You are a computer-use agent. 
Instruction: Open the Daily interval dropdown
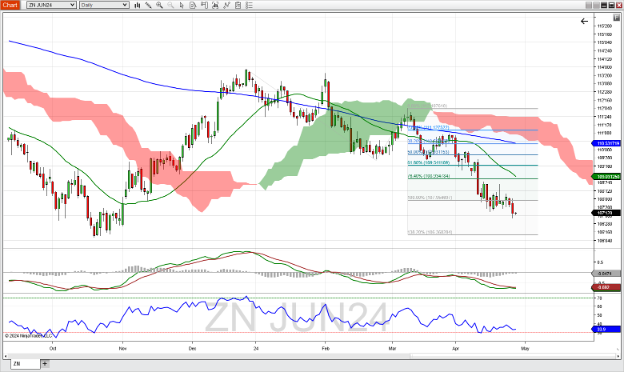pos(104,5)
